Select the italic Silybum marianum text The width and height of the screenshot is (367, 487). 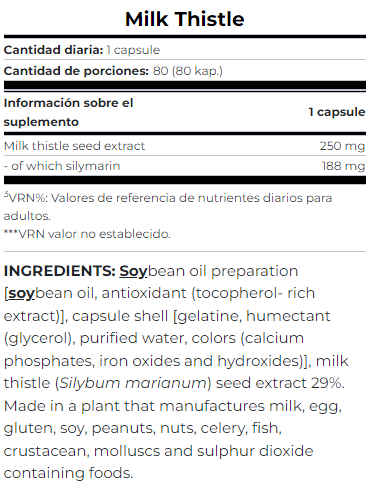(x=133, y=383)
